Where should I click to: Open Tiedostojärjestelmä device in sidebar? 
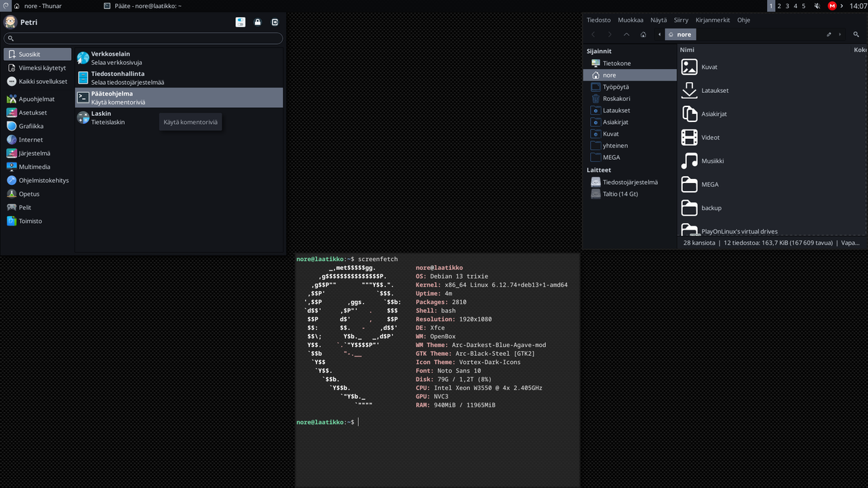pos(630,182)
